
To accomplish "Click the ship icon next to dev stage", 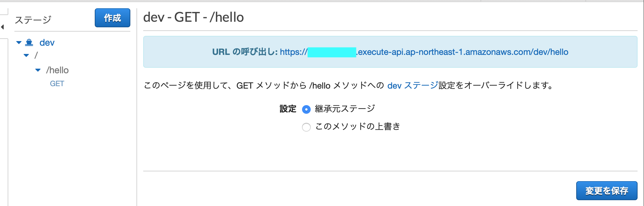I will (29, 43).
